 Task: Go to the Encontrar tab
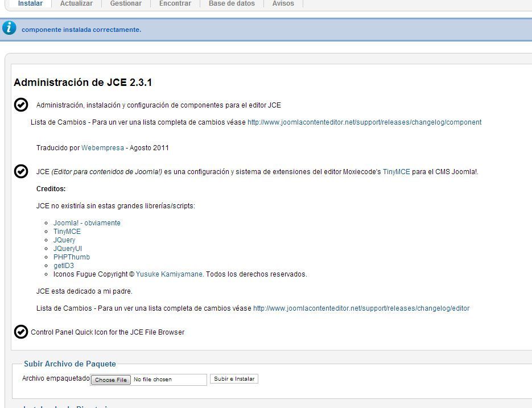point(175,3)
